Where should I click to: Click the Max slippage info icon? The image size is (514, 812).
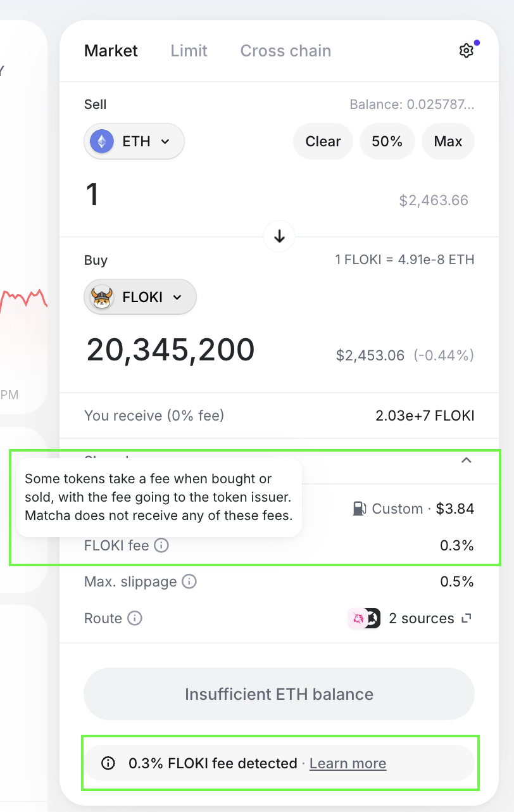(x=189, y=581)
